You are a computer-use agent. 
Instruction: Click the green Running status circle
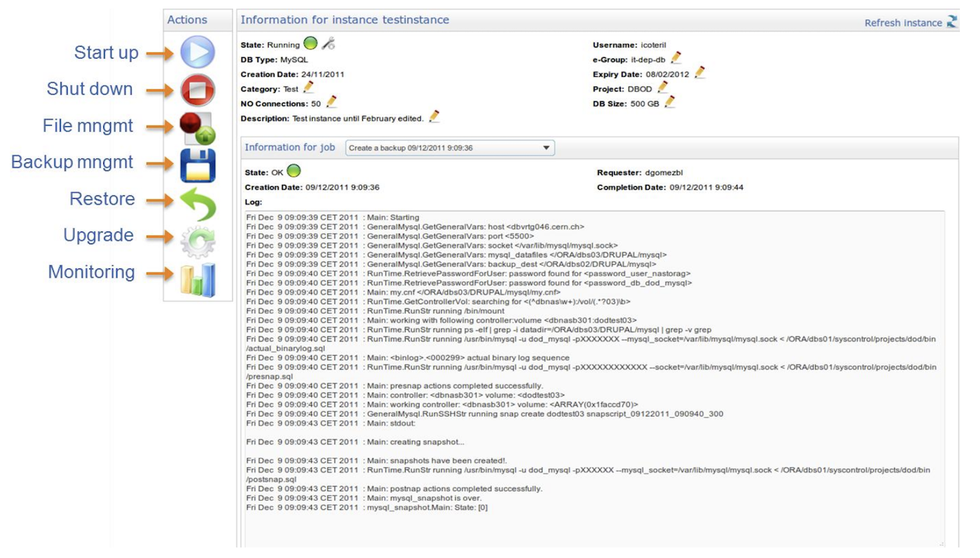310,43
